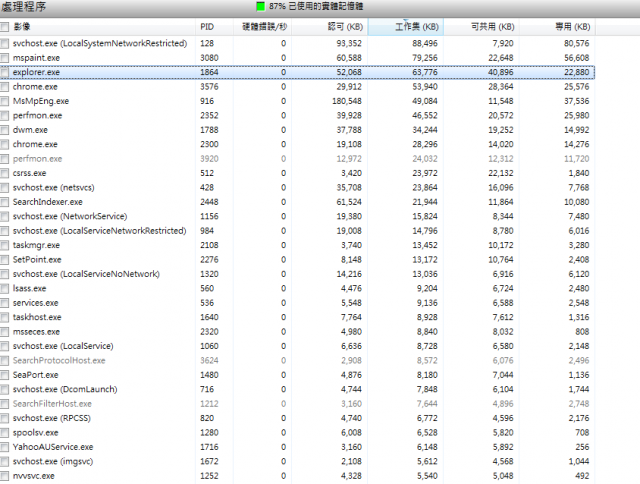Check the spoolsv.exe checkbox

(x=4, y=433)
